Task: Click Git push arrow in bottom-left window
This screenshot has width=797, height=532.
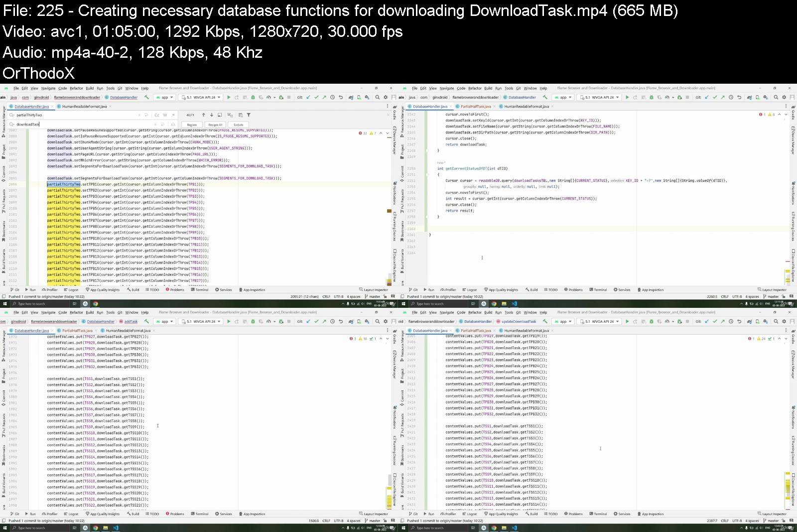Action: 324,321
